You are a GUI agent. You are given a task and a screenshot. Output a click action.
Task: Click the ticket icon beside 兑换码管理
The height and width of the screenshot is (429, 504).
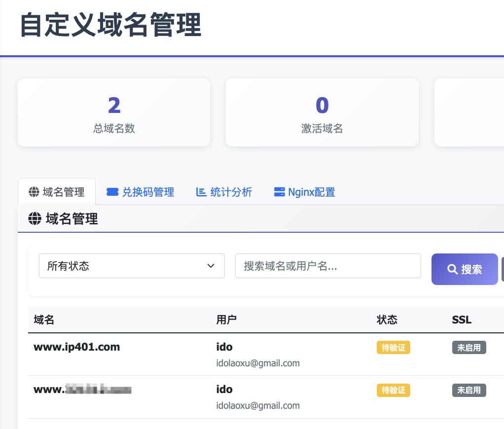(112, 192)
